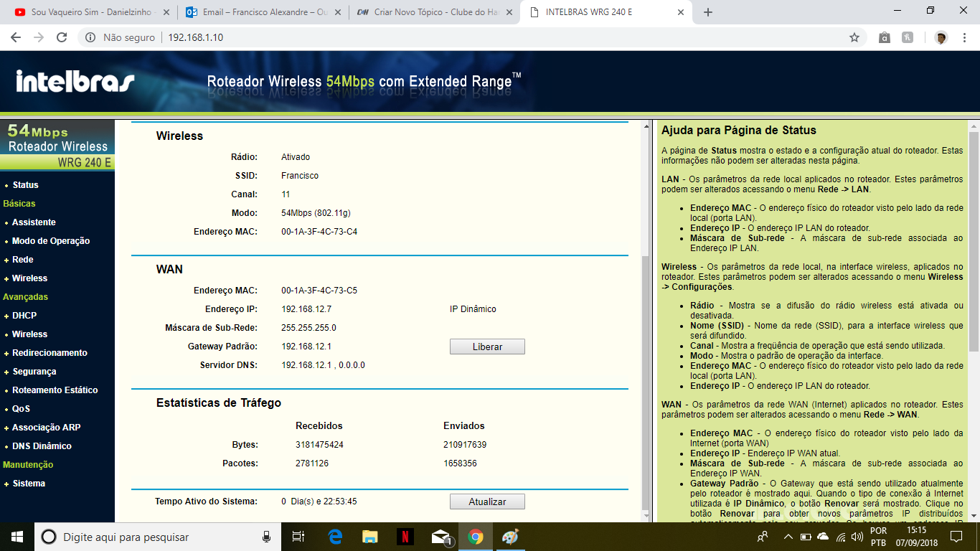The image size is (980, 551).
Task: Open Modo de Operação in sidebar
Action: [51, 241]
